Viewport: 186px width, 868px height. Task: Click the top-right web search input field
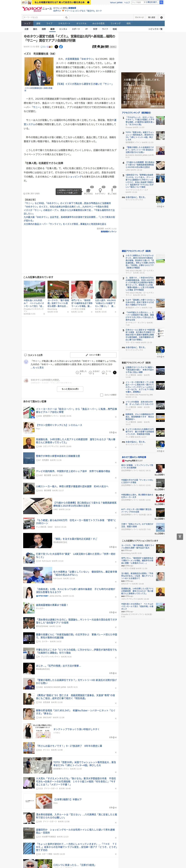click(x=145, y=2)
